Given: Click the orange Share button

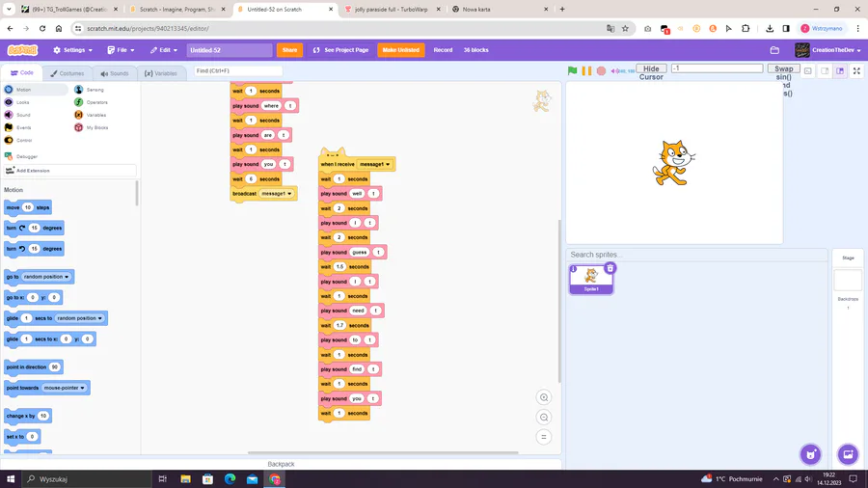Looking at the screenshot, I should (289, 50).
